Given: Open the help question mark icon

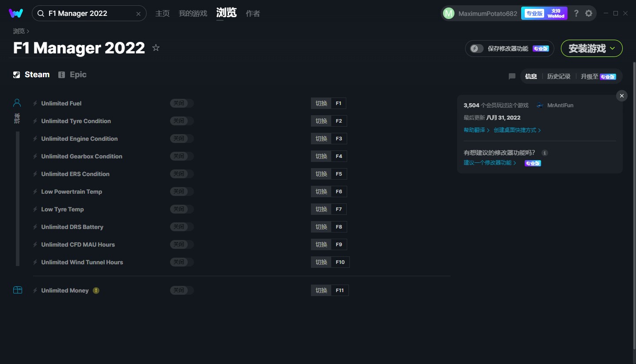Looking at the screenshot, I should point(576,13).
